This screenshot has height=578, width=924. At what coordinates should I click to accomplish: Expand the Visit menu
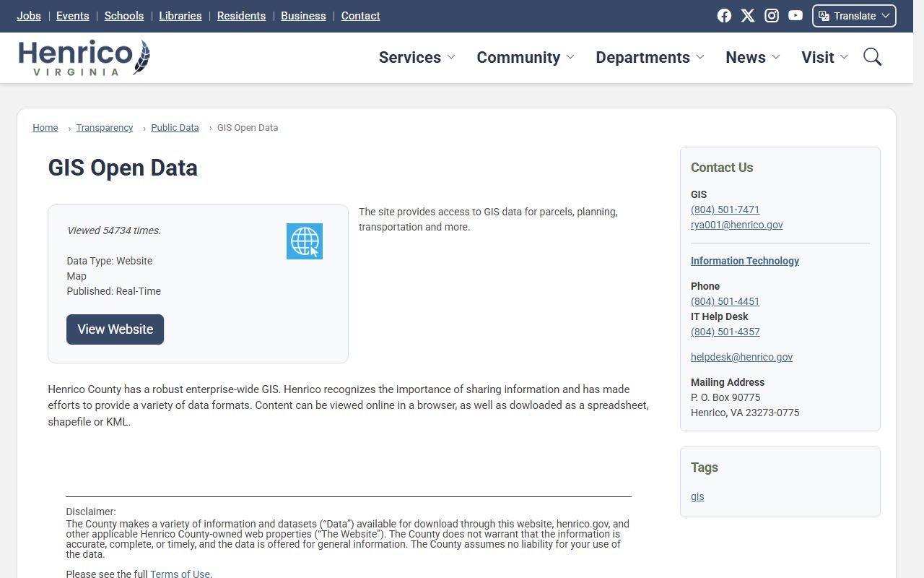(x=824, y=57)
